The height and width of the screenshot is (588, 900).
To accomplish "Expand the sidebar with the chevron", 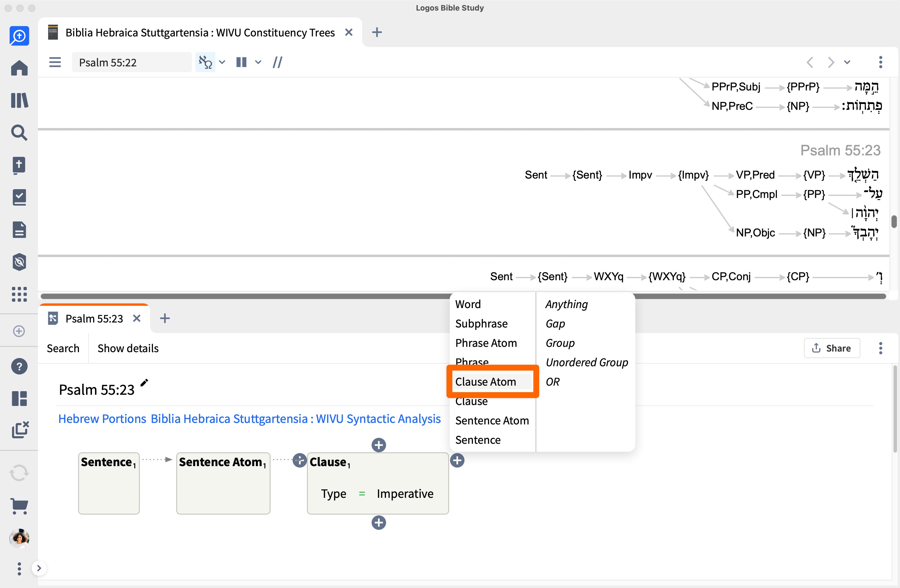I will [x=39, y=568].
